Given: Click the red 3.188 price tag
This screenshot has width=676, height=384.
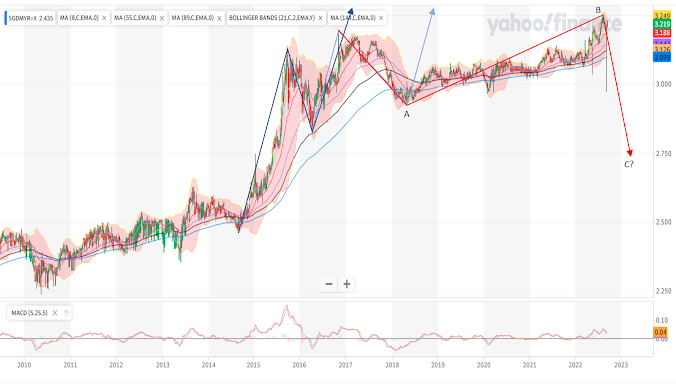Looking at the screenshot, I should click(662, 33).
